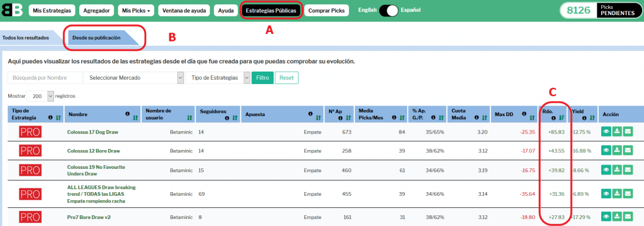Click the Reset button

click(287, 77)
